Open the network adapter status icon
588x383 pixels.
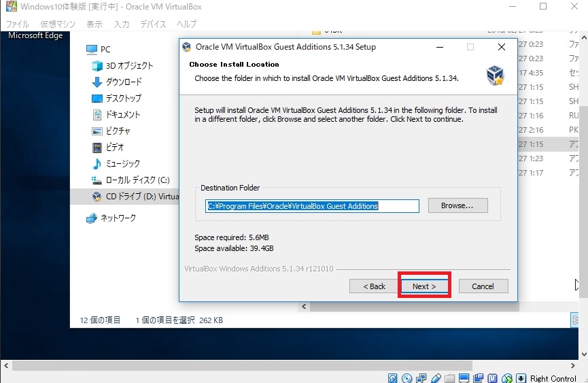pyautogui.click(x=421, y=378)
